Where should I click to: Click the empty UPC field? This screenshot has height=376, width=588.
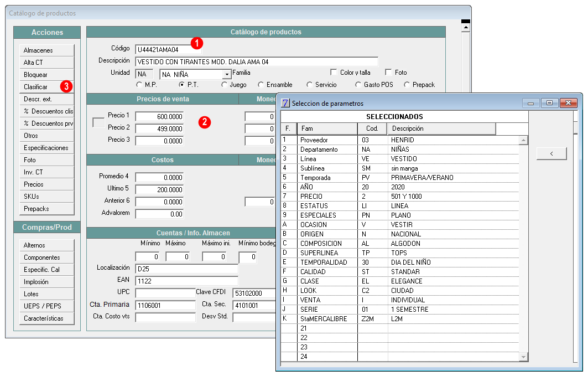pyautogui.click(x=165, y=293)
